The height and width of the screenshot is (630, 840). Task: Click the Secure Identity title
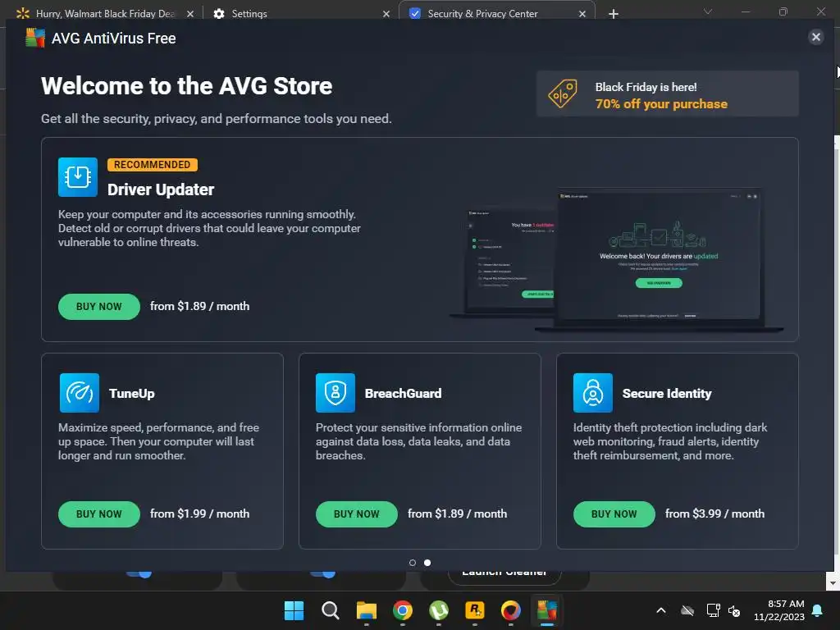tap(667, 393)
